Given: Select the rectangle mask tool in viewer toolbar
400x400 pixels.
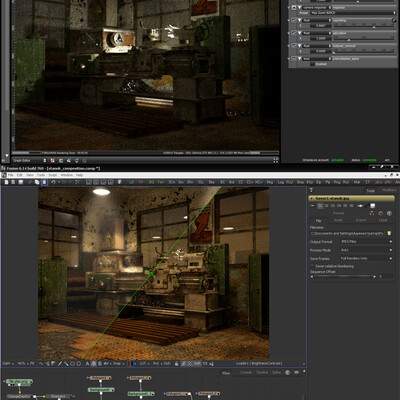Looking at the screenshot, I should [73, 364].
